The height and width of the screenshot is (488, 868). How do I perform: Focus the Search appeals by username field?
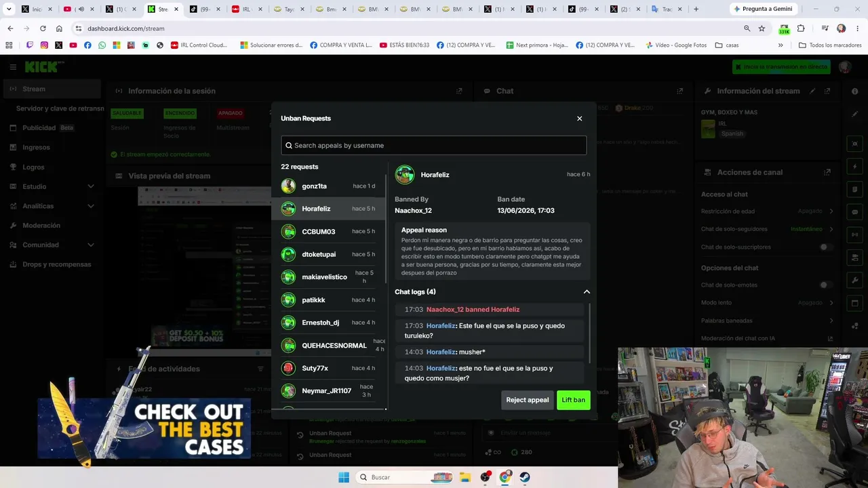click(x=434, y=145)
